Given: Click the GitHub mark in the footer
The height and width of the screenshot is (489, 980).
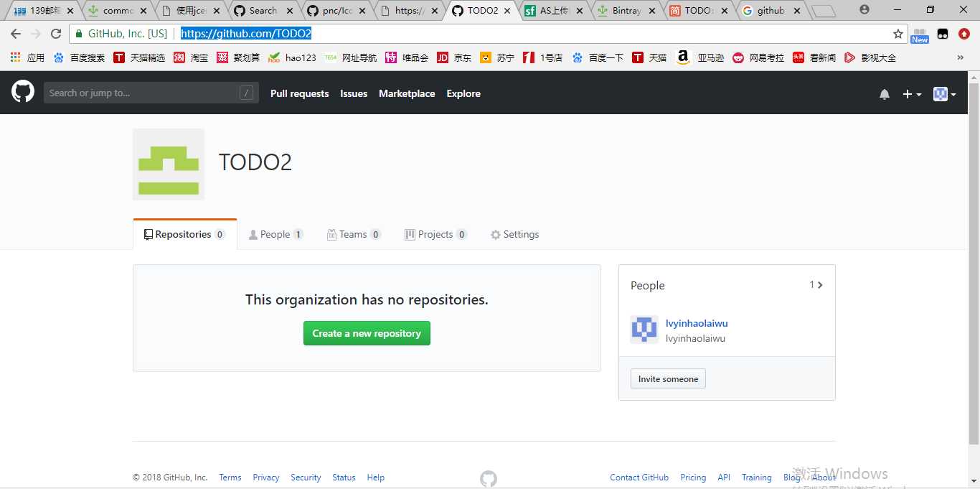Looking at the screenshot, I should pyautogui.click(x=489, y=479).
